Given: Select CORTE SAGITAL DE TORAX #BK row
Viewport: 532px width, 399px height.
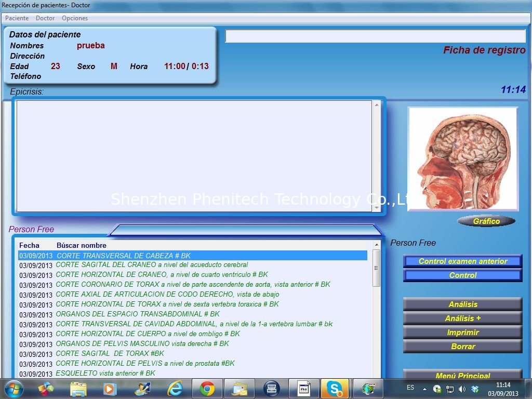Looking at the screenshot, I should tap(192, 353).
